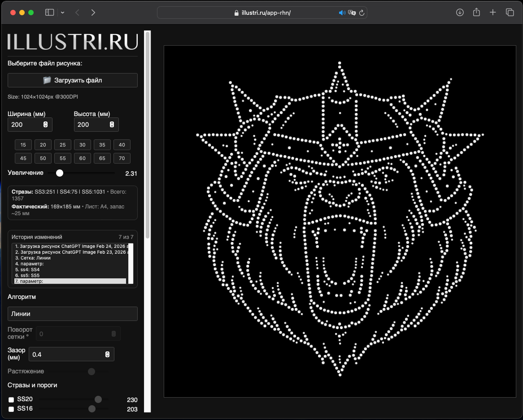Screen dimensions: 523x420
Task: Click the Увеличение zoom slider handle
Action: [x=59, y=173]
